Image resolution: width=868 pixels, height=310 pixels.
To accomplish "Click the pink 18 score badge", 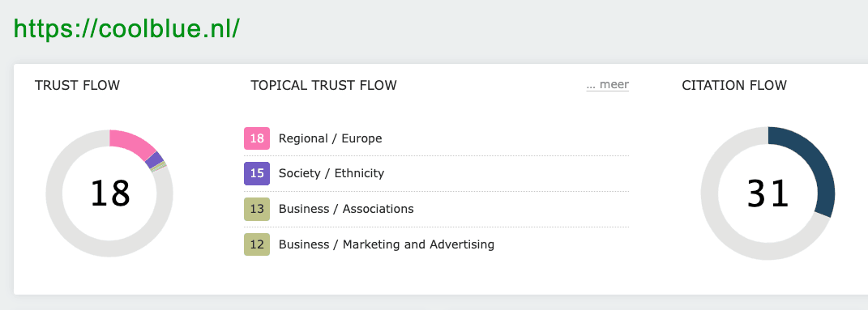I will click(257, 138).
